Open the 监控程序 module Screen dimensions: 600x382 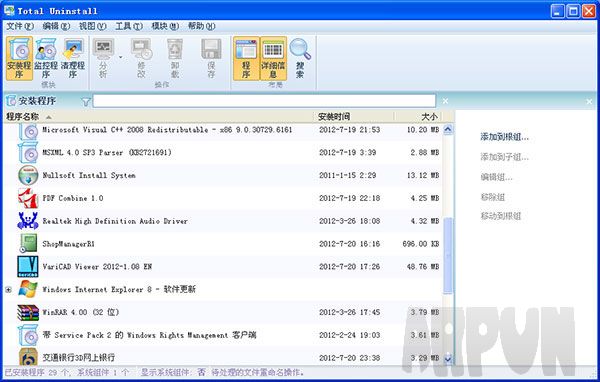click(46, 58)
